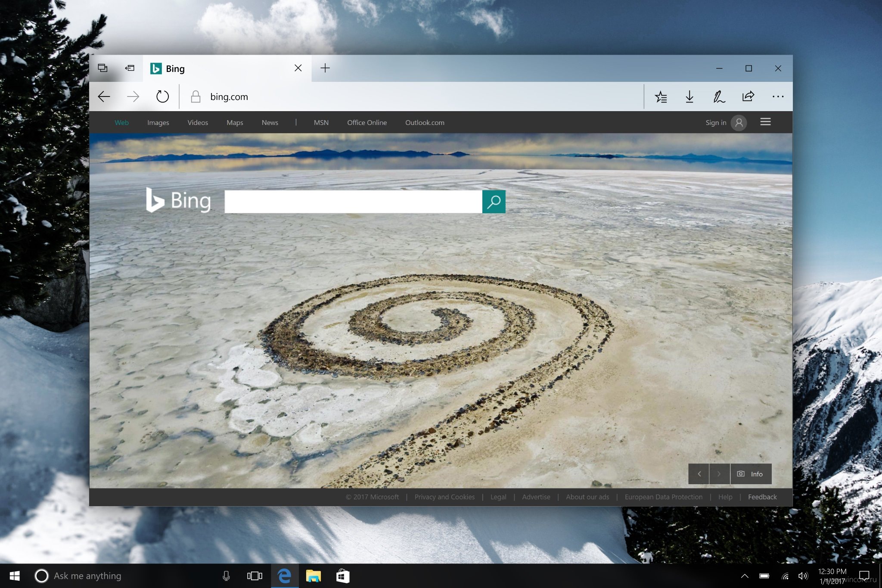Click the Info button
Screen dimensions: 882x588
click(x=751, y=474)
